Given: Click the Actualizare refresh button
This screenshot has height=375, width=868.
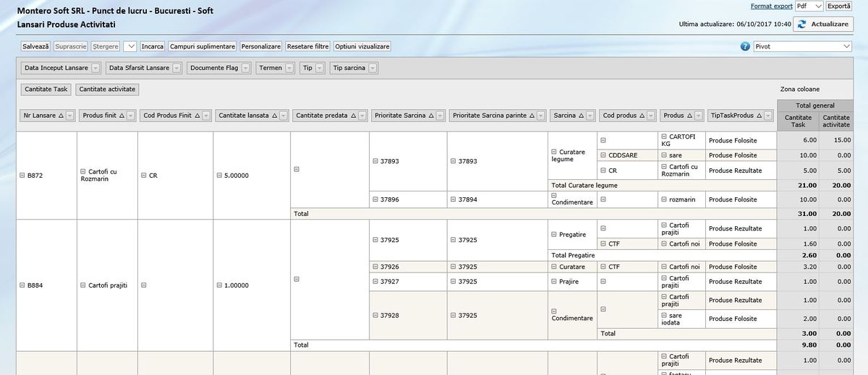Looking at the screenshot, I should [x=823, y=24].
